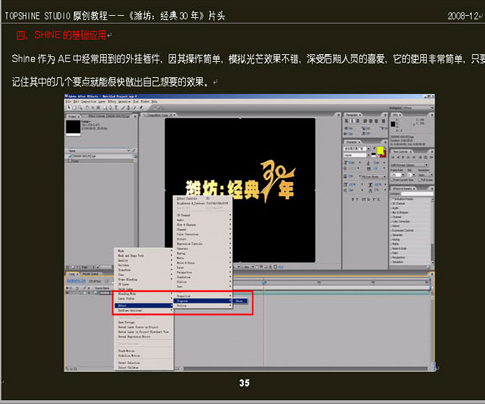Select the Pen tool in toolbar
Viewport: 485px width, 404px height.
tap(111, 108)
